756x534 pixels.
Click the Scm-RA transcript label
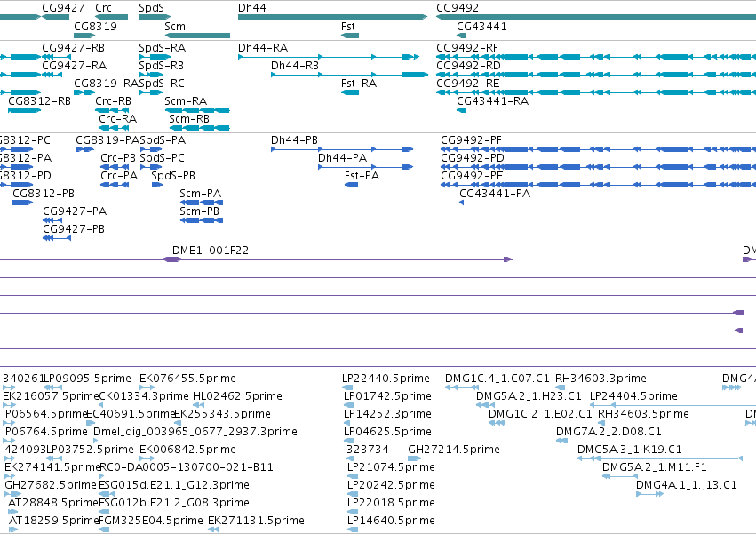point(186,101)
